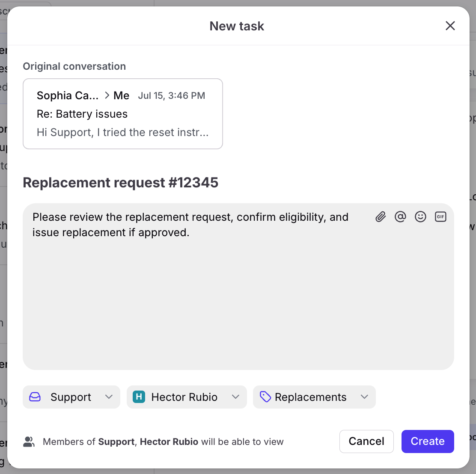Image resolution: width=476 pixels, height=474 pixels.
Task: Click the Re: Battery issues subject line
Action: (82, 114)
